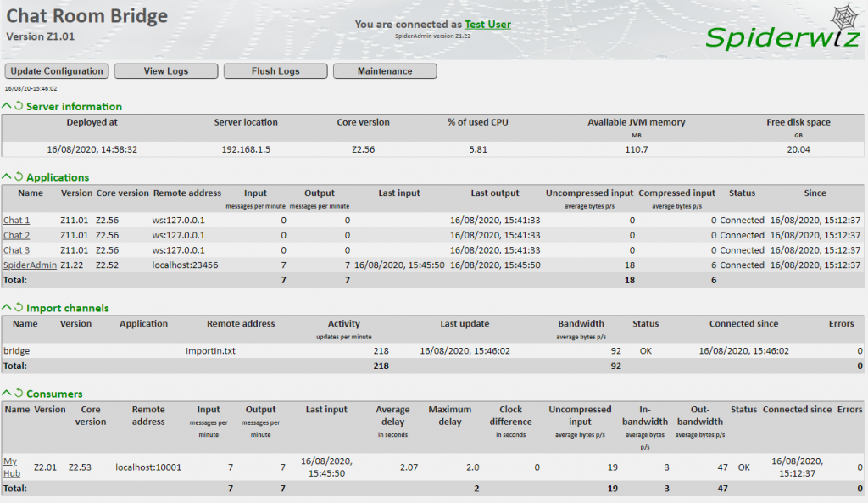The width and height of the screenshot is (868, 503).
Task: Click the ImportIn.txt remote address
Action: [210, 350]
